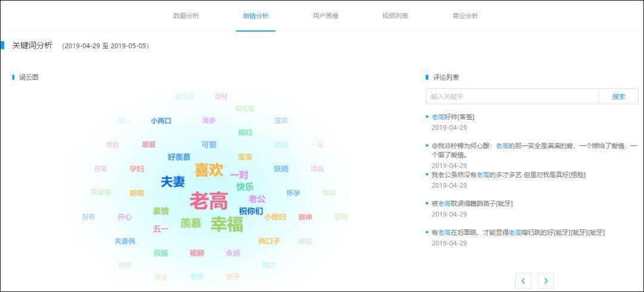
Task: Switch to the 数据分析 tab
Action: 186,16
